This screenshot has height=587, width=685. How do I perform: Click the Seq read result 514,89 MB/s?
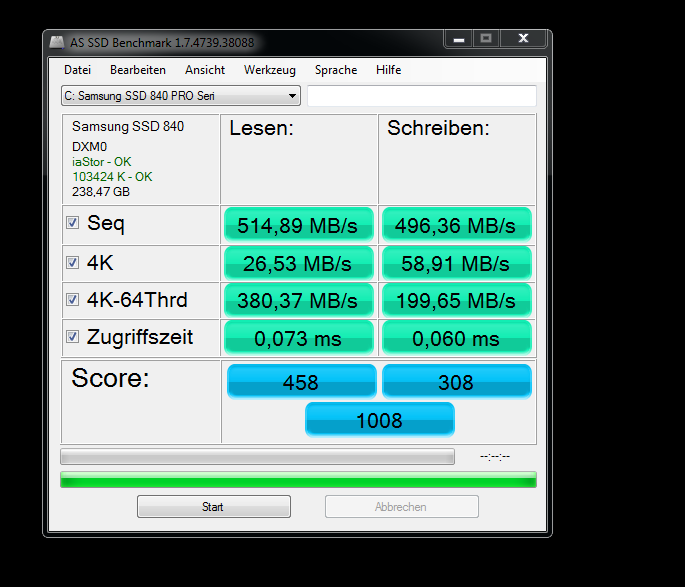pyautogui.click(x=299, y=225)
